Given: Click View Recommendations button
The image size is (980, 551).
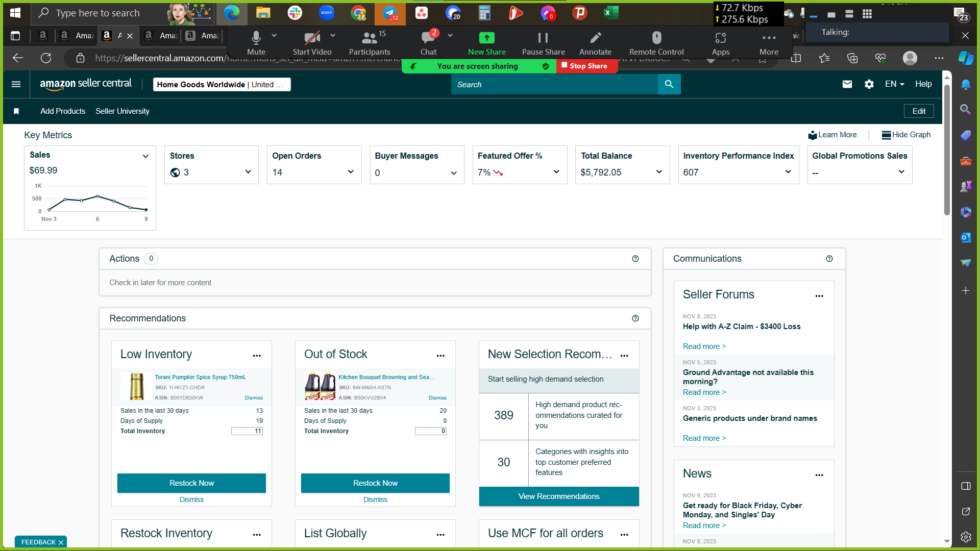Looking at the screenshot, I should pyautogui.click(x=559, y=496).
